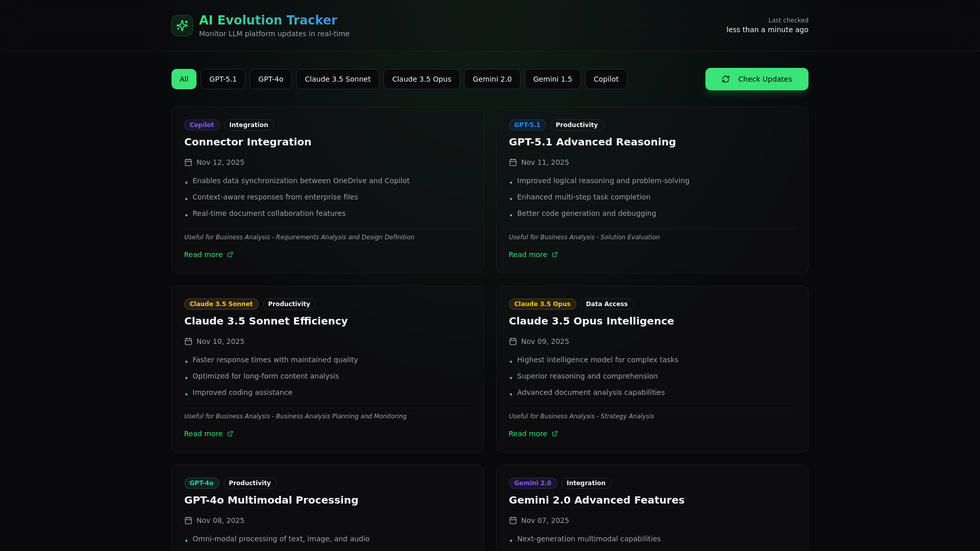Click the calendar icon beside Nov 07, 2025
The width and height of the screenshot is (980, 551).
(513, 520)
